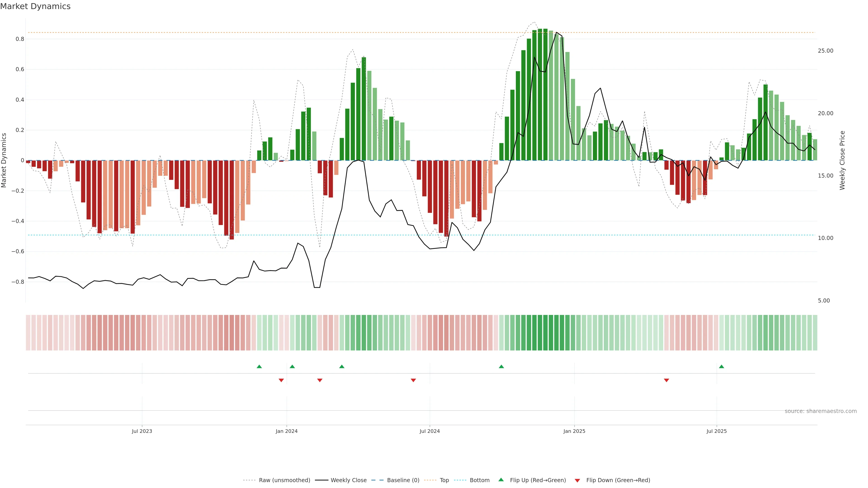Click the green flip-up marker near Jul 2025
This screenshot has height=488, width=868.
click(x=722, y=366)
